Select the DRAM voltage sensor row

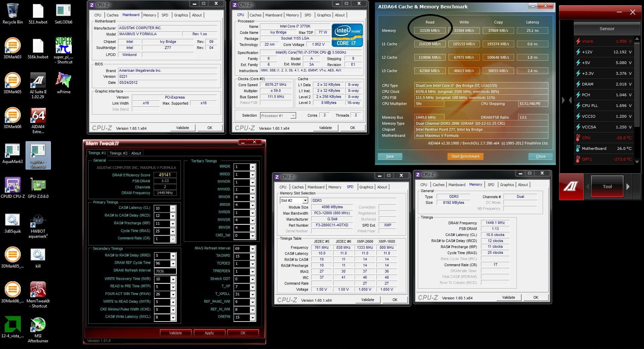(604, 84)
